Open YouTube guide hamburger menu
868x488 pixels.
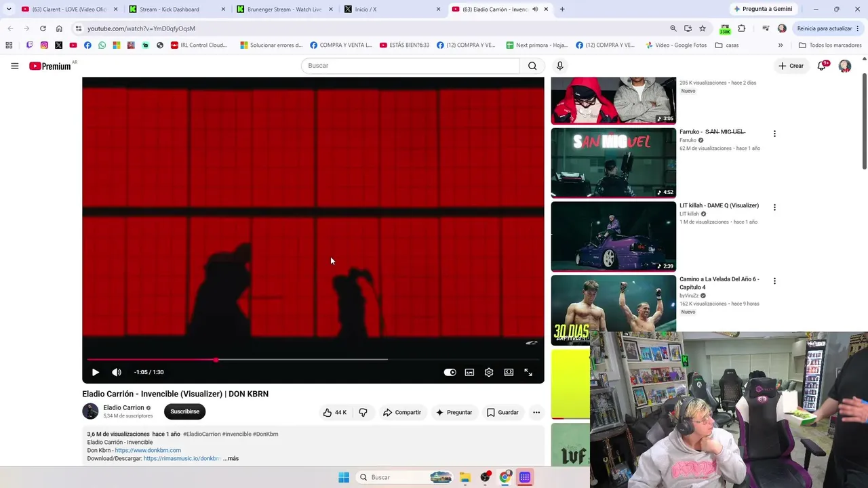pyautogui.click(x=15, y=66)
